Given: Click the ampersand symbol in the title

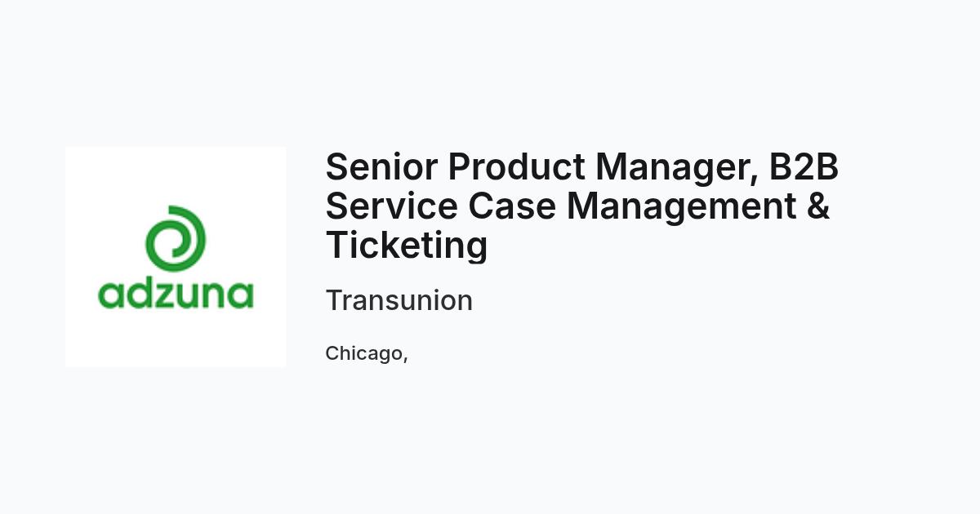Looking at the screenshot, I should (818, 206).
